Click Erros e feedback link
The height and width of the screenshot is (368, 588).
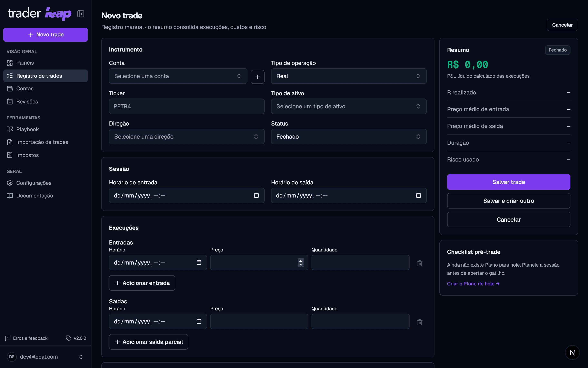click(26, 338)
